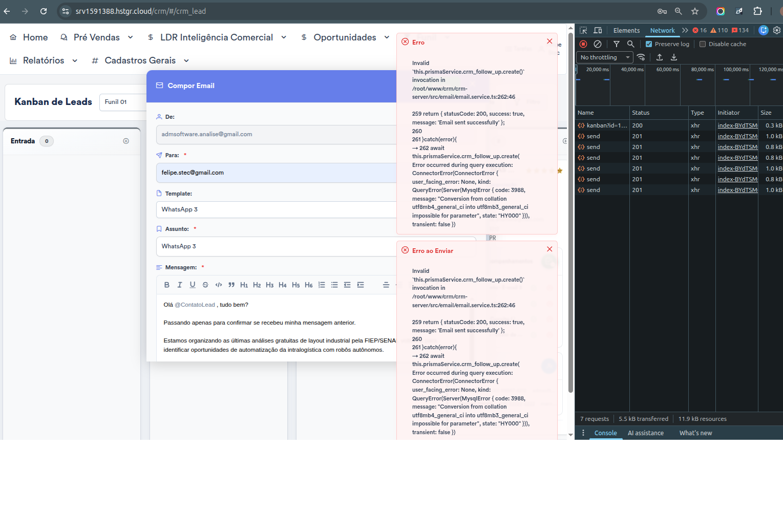
Task: Expand LDR Inteligência Comercial menu
Action: point(217,37)
